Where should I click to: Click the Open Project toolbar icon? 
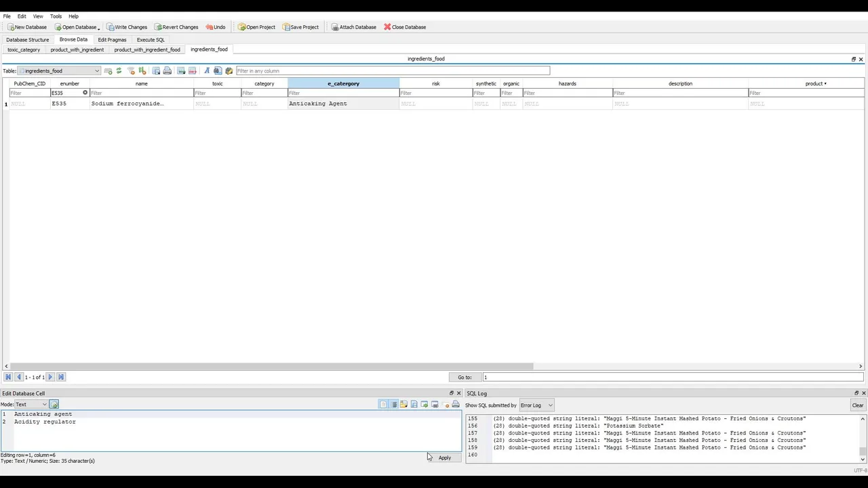241,27
